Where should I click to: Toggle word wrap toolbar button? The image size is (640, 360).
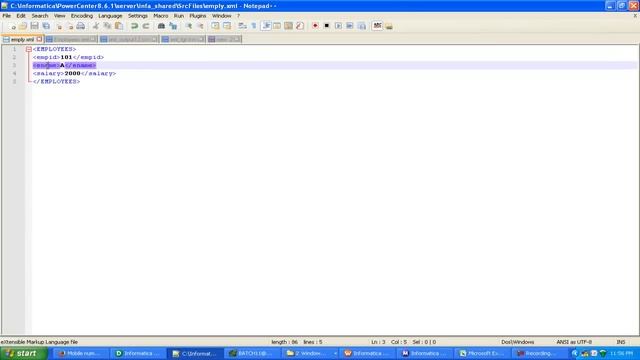pyautogui.click(x=242, y=26)
